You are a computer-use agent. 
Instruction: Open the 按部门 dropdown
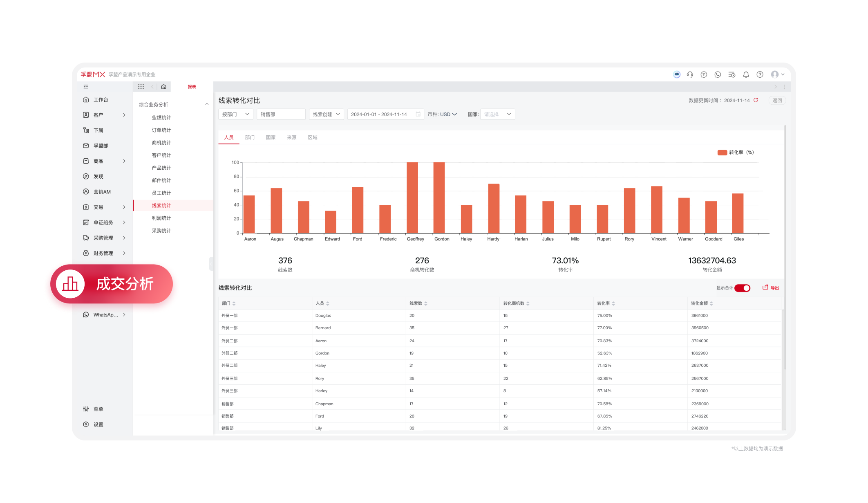236,115
